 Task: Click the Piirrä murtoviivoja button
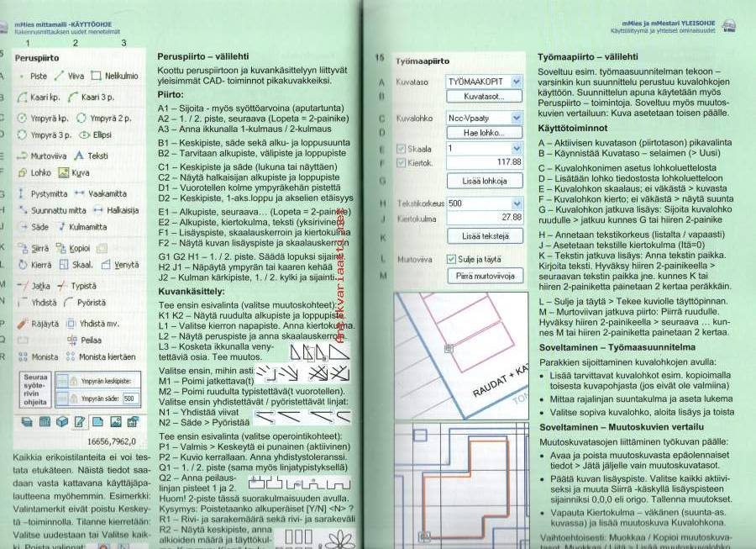(483, 276)
